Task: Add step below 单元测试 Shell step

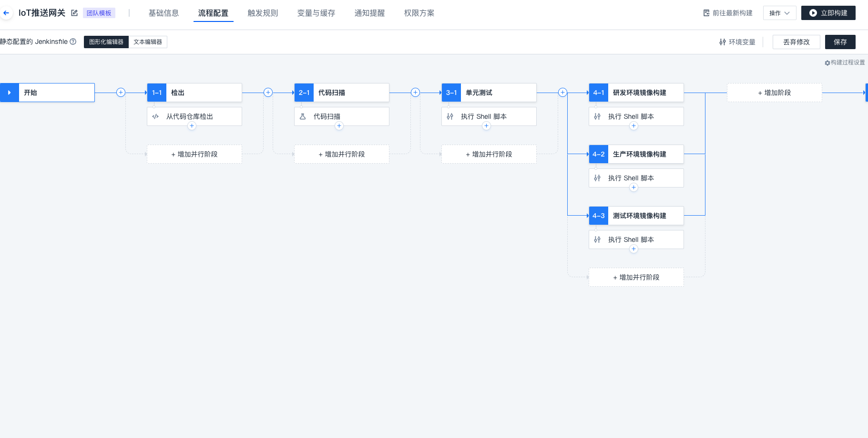Action: pos(486,126)
